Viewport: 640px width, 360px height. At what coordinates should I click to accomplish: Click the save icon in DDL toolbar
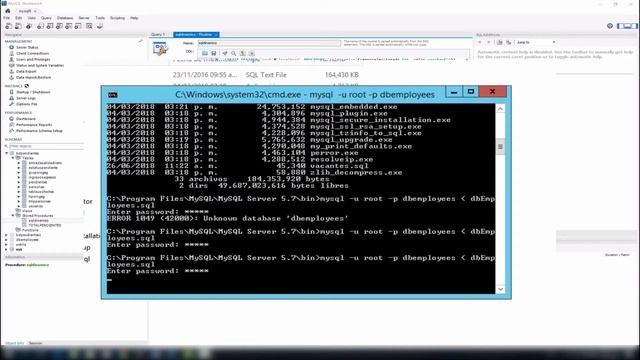213,53
